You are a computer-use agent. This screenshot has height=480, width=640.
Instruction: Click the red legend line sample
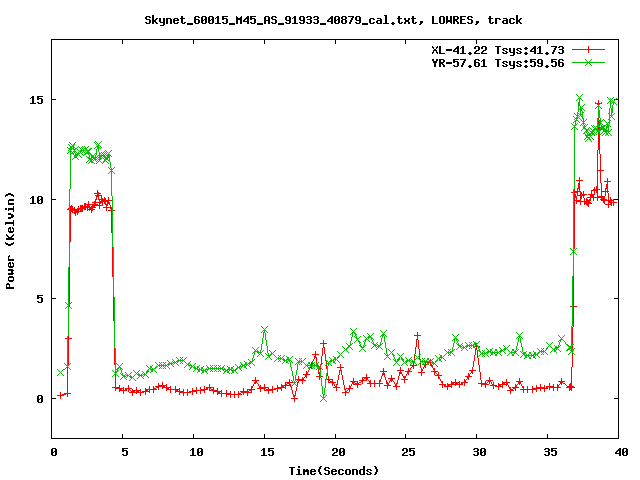[588, 50]
